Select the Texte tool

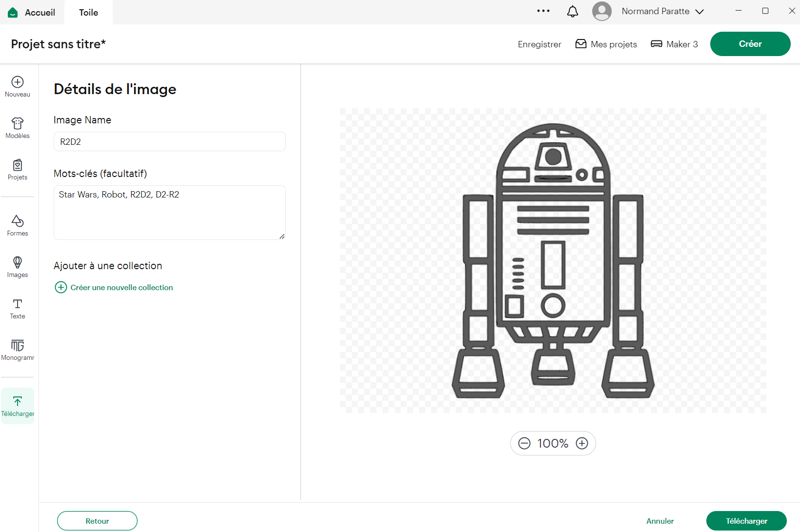[18, 304]
